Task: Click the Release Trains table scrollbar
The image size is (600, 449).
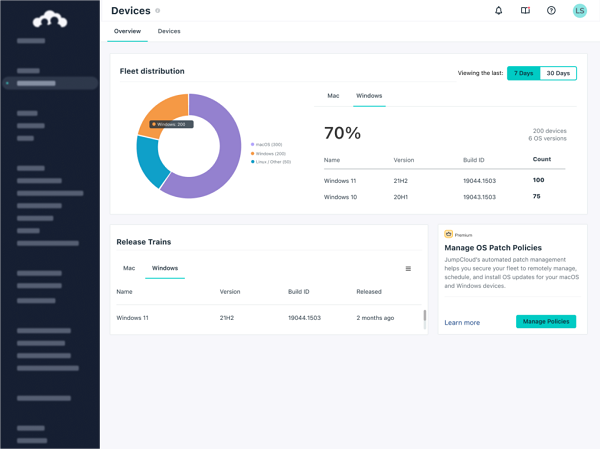Action: [425, 318]
